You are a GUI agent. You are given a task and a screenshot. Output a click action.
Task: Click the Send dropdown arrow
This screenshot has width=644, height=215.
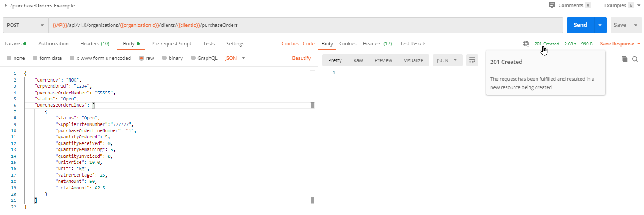point(600,25)
